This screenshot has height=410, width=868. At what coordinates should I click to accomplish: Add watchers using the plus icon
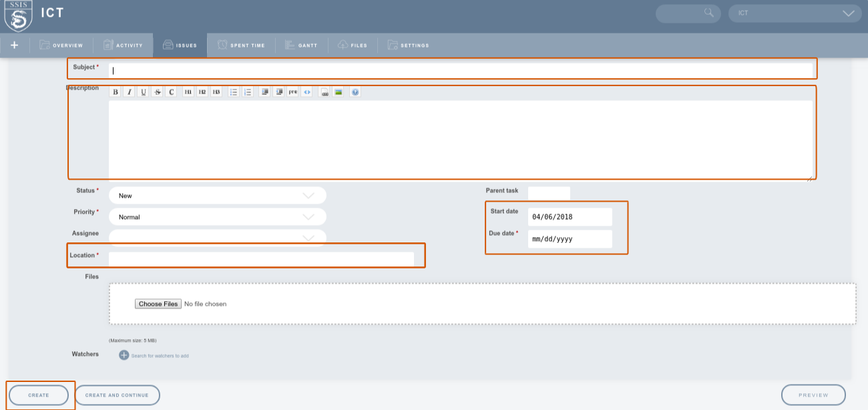124,355
